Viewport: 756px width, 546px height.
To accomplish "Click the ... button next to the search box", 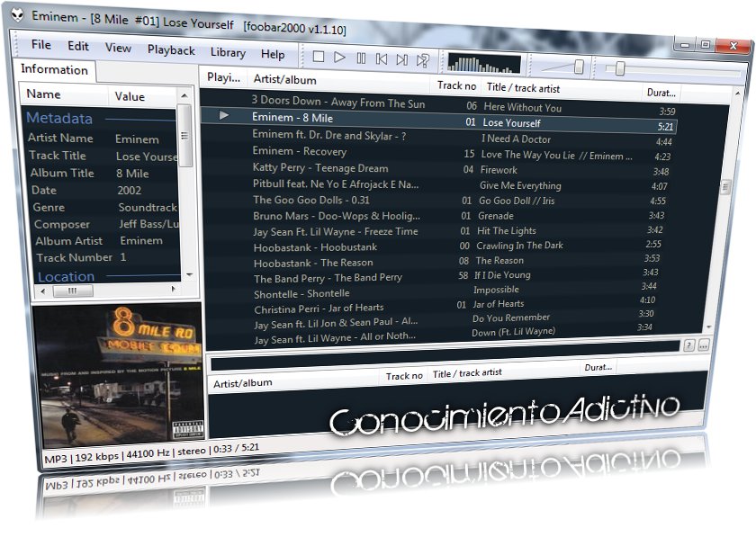I will 704,345.
